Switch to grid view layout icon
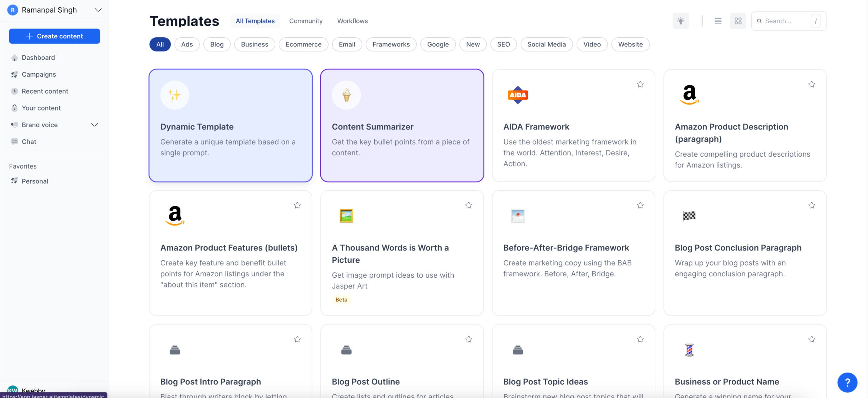The height and width of the screenshot is (398, 868). [x=738, y=21]
